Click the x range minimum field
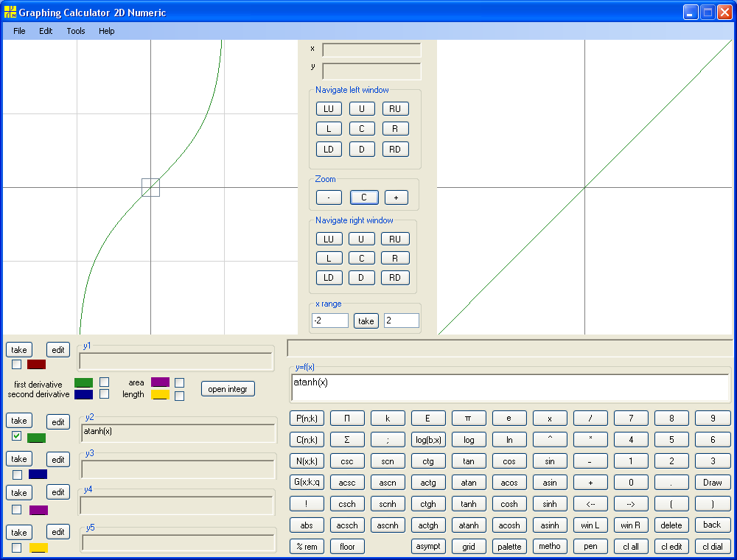 pos(330,321)
